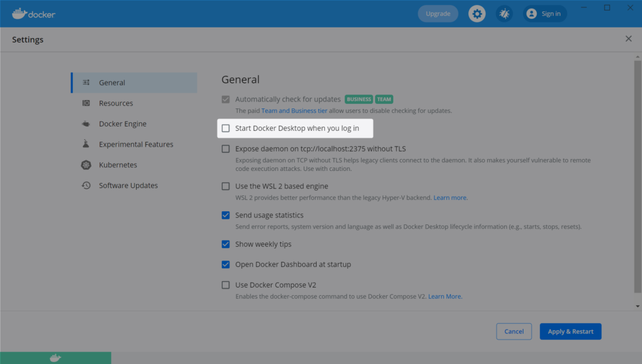Image resolution: width=642 pixels, height=364 pixels.
Task: Click the Experimental Features flask icon
Action: click(86, 144)
